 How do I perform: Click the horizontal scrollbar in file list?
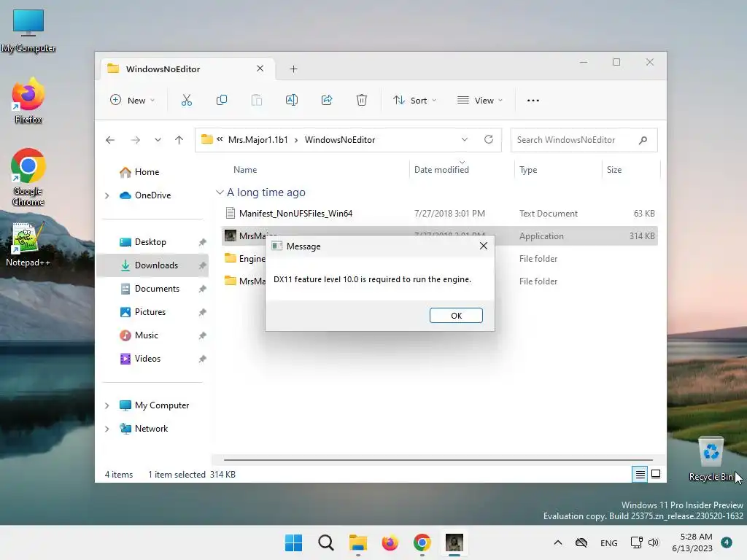pos(438,459)
